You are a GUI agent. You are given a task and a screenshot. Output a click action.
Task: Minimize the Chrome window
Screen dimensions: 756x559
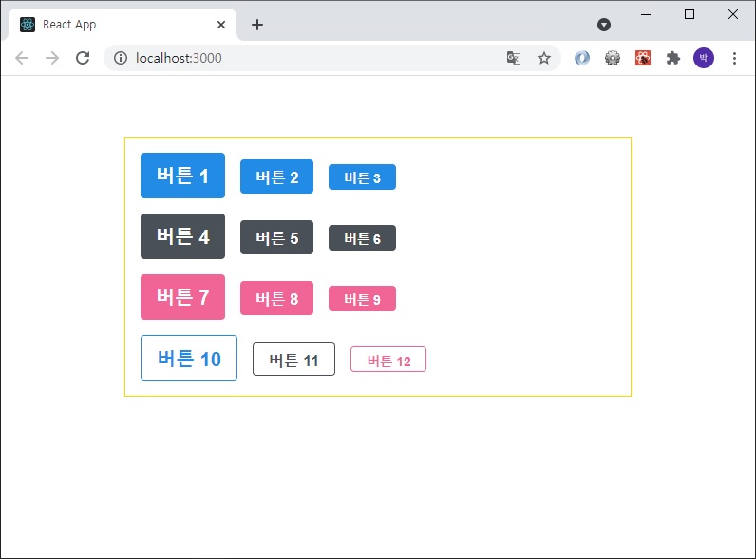[646, 14]
